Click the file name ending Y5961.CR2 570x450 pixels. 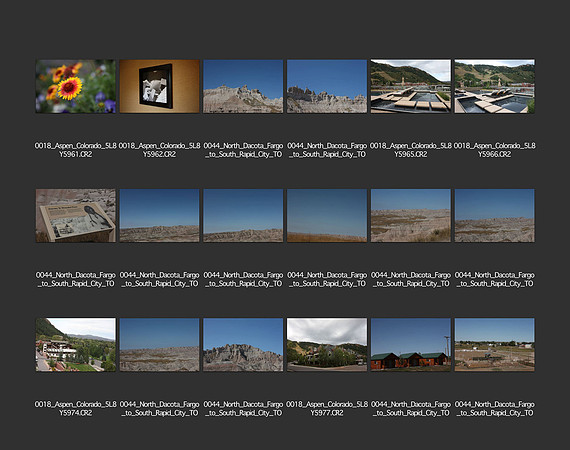(76, 150)
